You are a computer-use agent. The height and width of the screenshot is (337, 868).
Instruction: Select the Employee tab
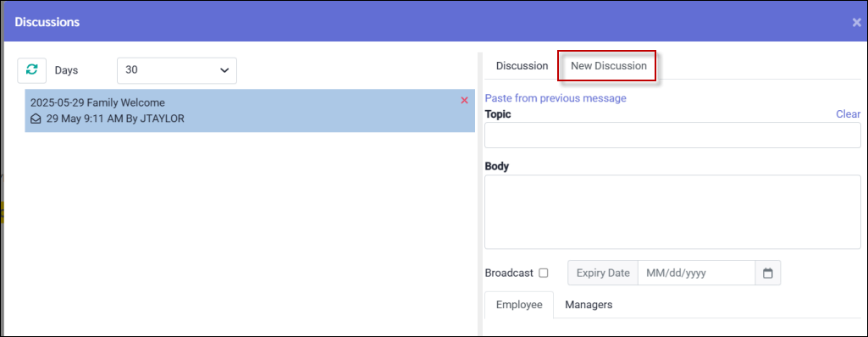[x=519, y=305]
